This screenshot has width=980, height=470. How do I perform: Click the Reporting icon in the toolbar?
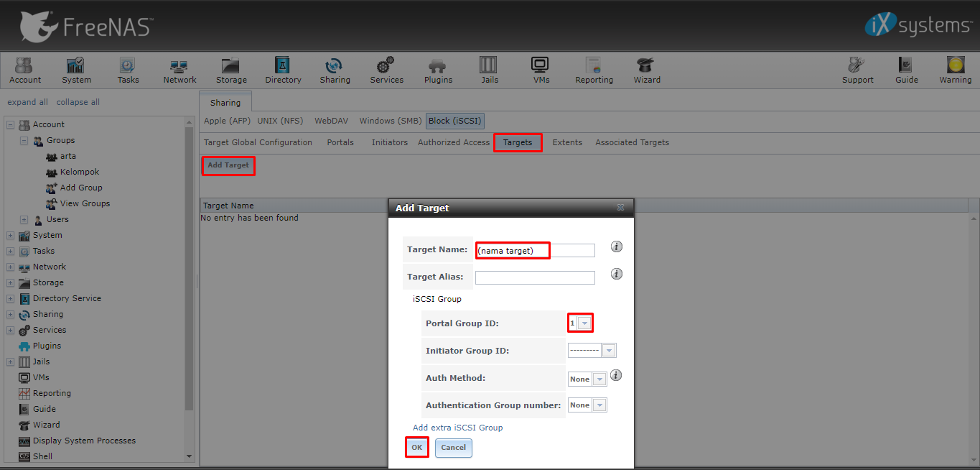pos(594,70)
